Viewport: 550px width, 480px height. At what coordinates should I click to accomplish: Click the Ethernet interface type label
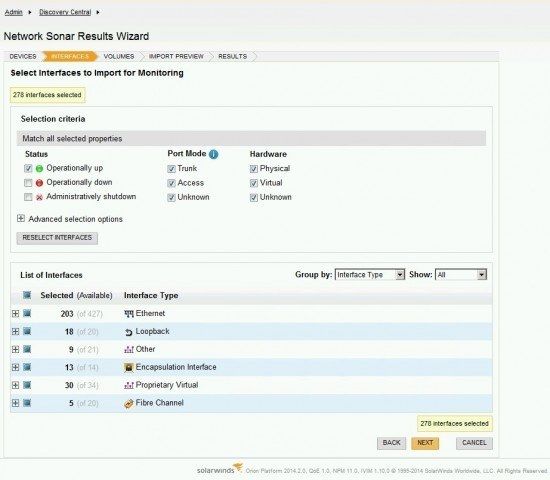(x=150, y=313)
